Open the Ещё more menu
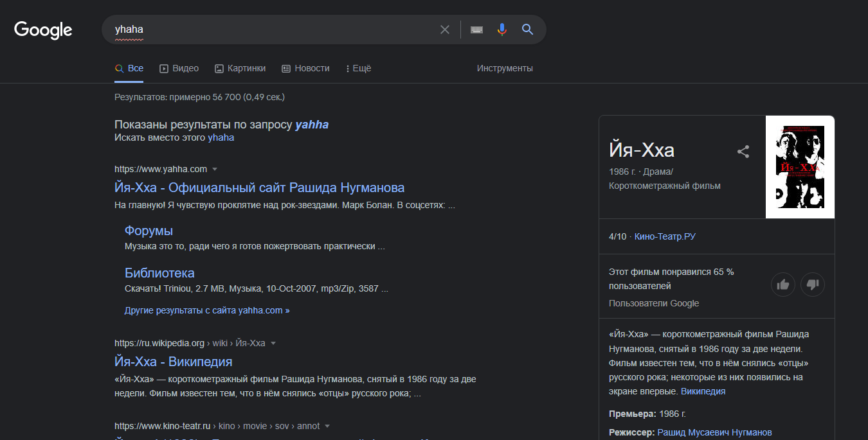The width and height of the screenshot is (868, 440). click(x=358, y=68)
